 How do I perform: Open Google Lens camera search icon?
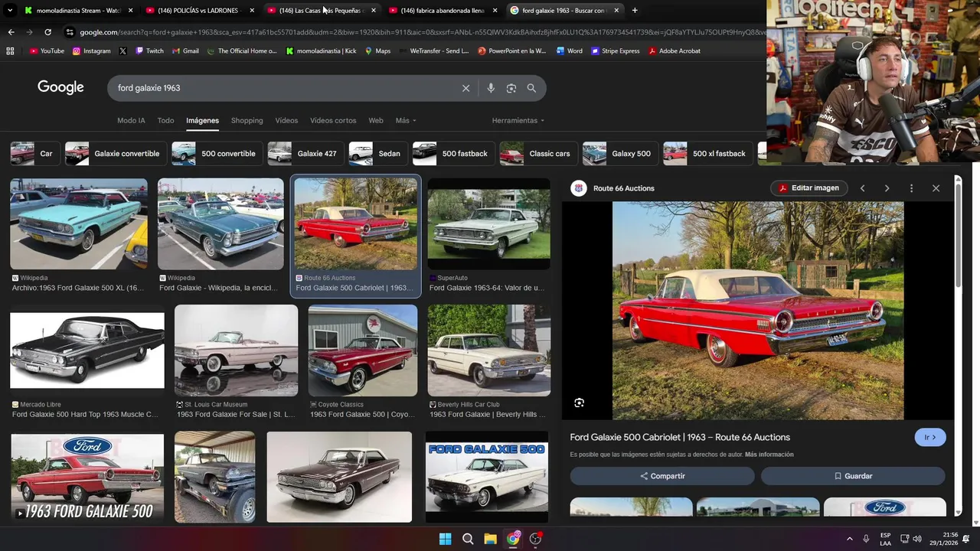click(511, 88)
